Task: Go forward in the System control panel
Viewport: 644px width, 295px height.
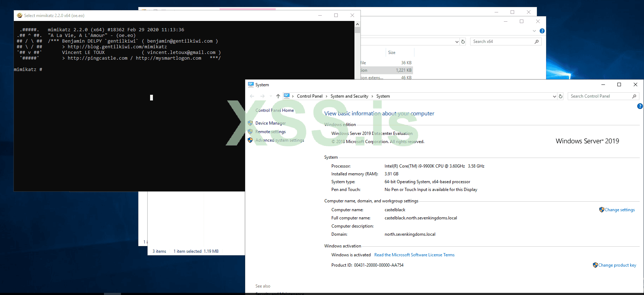Action: pyautogui.click(x=262, y=96)
